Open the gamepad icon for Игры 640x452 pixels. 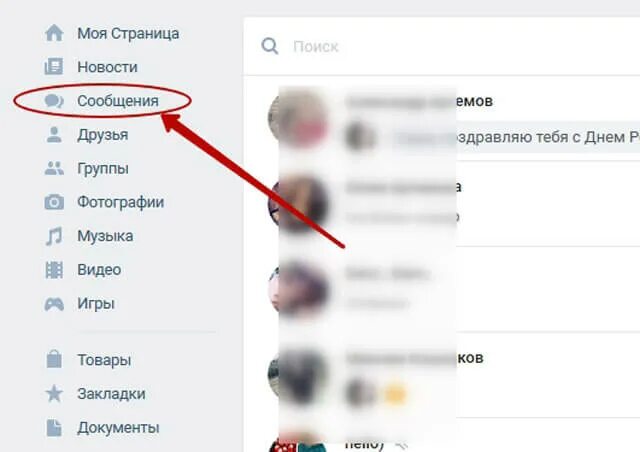pos(54,304)
